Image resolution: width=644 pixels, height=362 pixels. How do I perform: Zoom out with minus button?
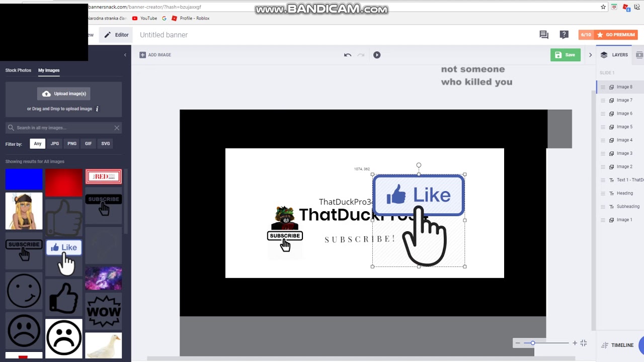pyautogui.click(x=518, y=343)
